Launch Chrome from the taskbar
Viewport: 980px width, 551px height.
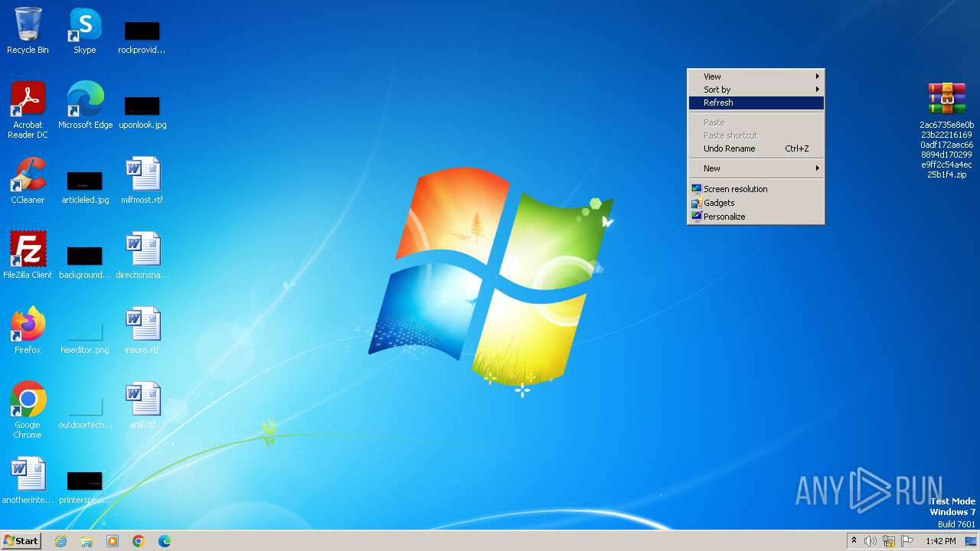tap(139, 541)
